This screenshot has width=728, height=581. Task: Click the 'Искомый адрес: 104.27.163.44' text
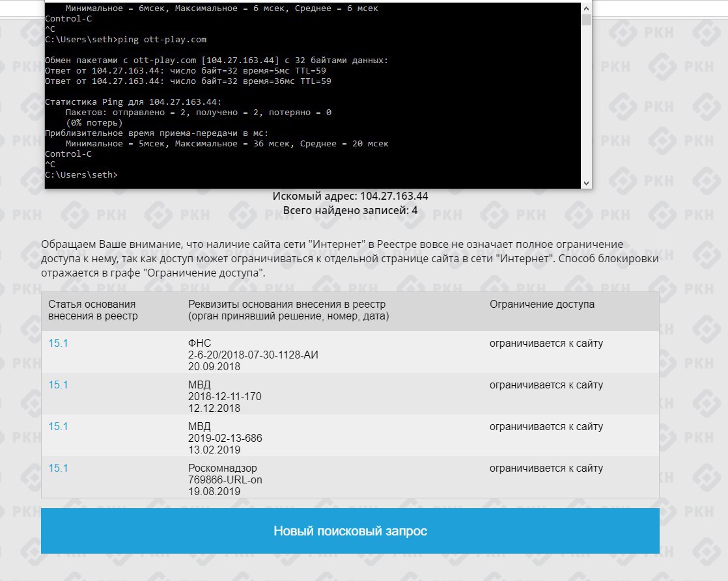pyautogui.click(x=350, y=196)
